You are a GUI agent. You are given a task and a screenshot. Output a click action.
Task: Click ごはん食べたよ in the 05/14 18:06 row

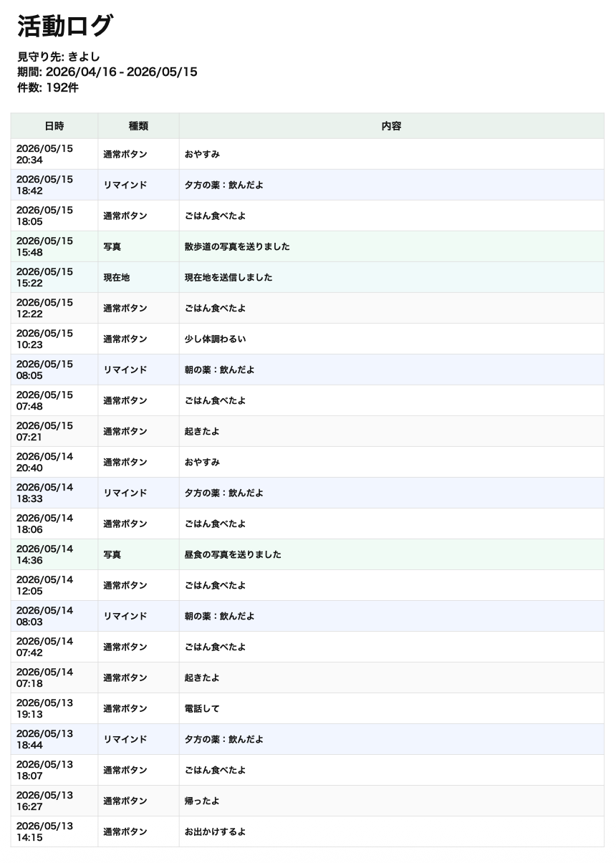coord(216,524)
